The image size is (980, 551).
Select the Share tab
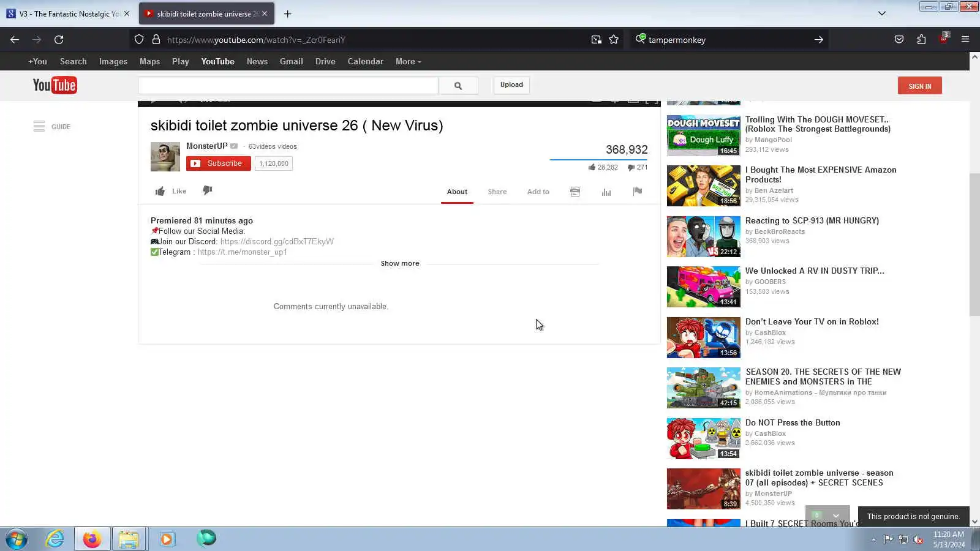(497, 192)
